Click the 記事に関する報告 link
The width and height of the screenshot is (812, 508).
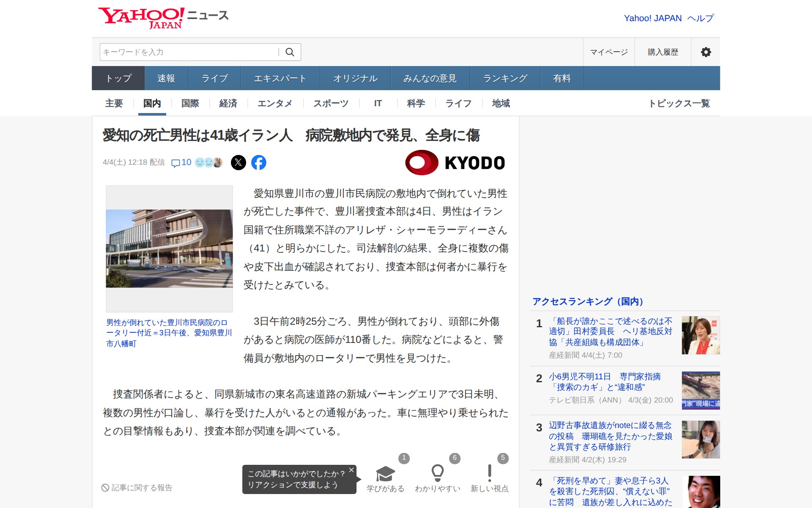[x=137, y=488]
